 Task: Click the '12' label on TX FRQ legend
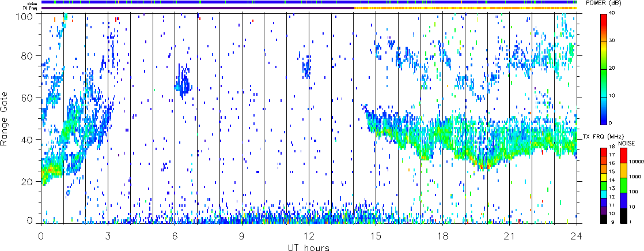pyautogui.click(x=612, y=197)
